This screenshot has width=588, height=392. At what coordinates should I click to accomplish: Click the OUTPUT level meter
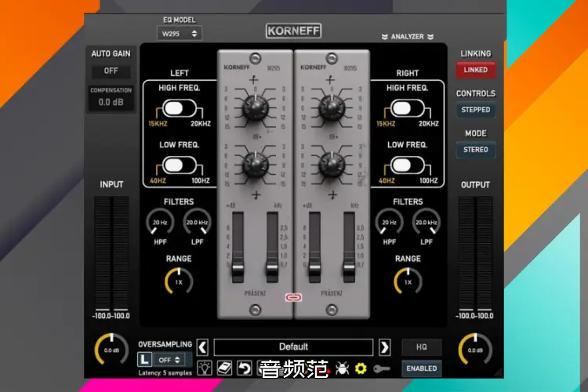pyautogui.click(x=475, y=253)
